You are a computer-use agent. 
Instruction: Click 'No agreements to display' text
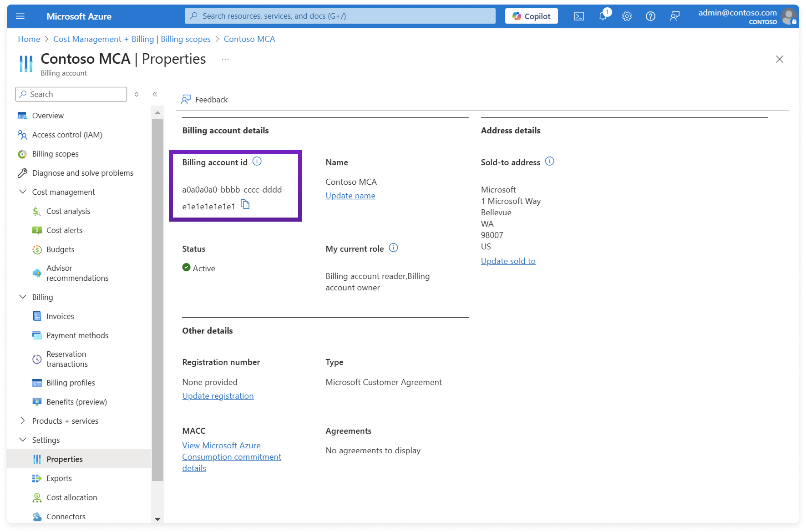coord(373,451)
